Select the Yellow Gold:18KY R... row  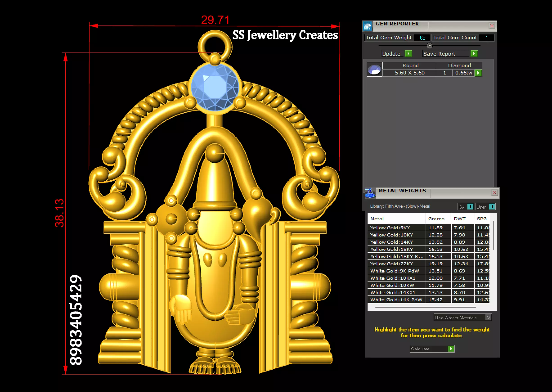429,256
